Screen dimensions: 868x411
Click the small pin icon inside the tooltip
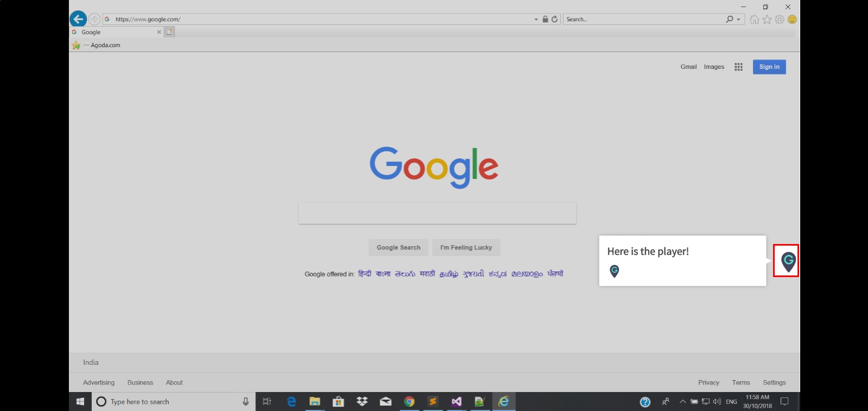click(614, 271)
